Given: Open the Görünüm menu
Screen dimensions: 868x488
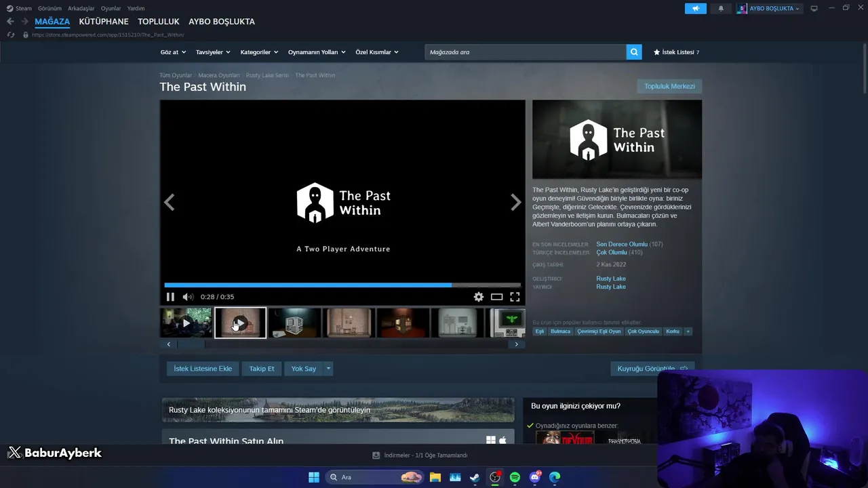Looking at the screenshot, I should [50, 8].
